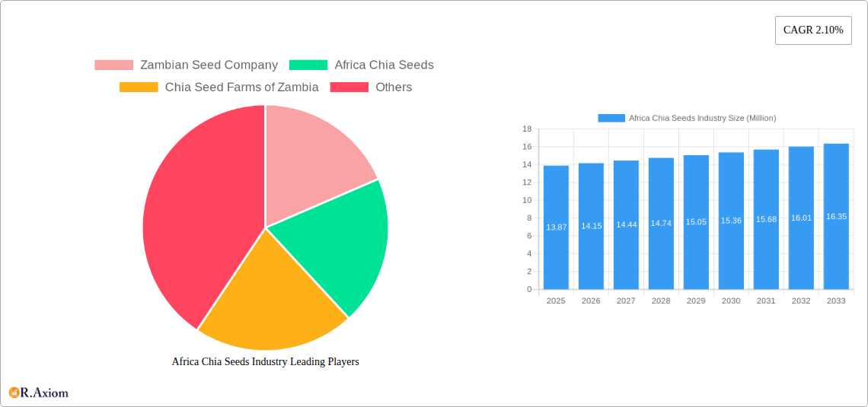868x407 pixels.
Task: Click the 2026 bar showing 14.15
Action: tap(591, 226)
